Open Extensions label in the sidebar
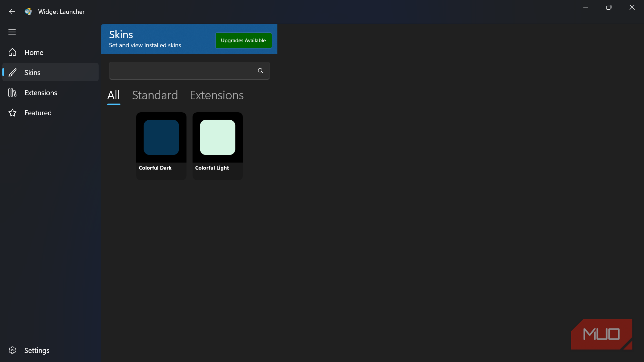The width and height of the screenshot is (644, 362). coord(41,93)
